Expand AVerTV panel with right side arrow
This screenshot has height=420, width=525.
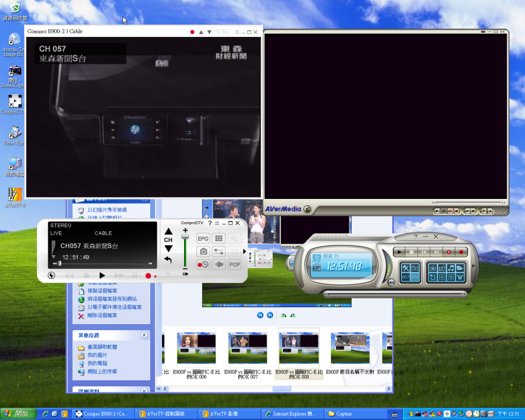[x=473, y=266]
